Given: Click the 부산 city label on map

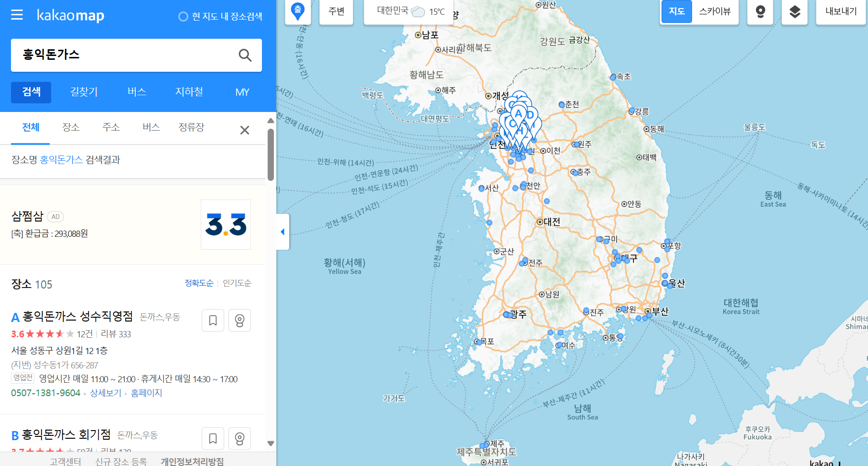Looking at the screenshot, I should 660,311.
